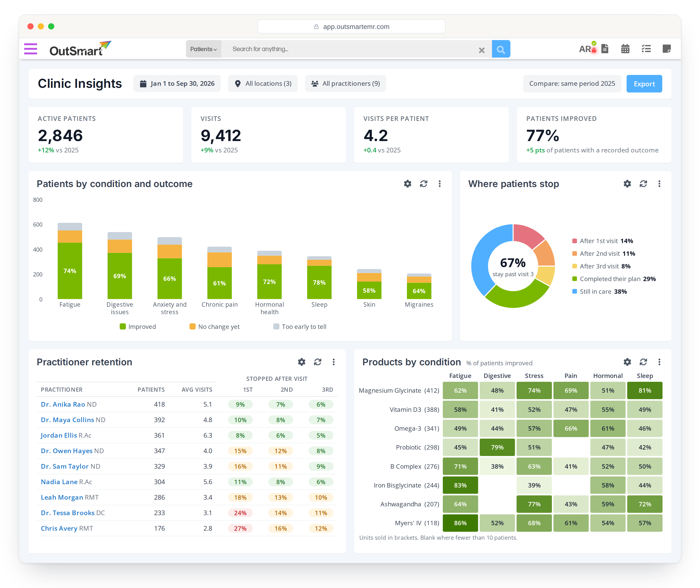Open the document icon in top toolbar
The width and height of the screenshot is (700, 588).
coord(605,49)
